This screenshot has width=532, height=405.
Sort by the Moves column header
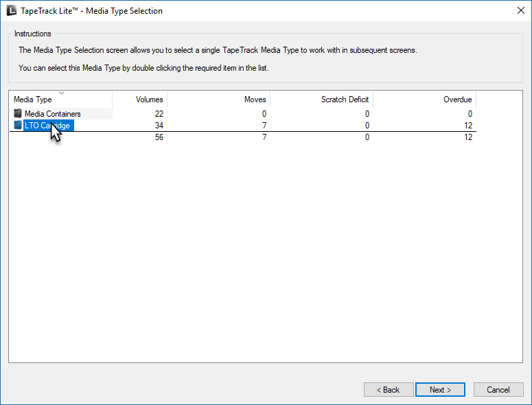pyautogui.click(x=219, y=100)
